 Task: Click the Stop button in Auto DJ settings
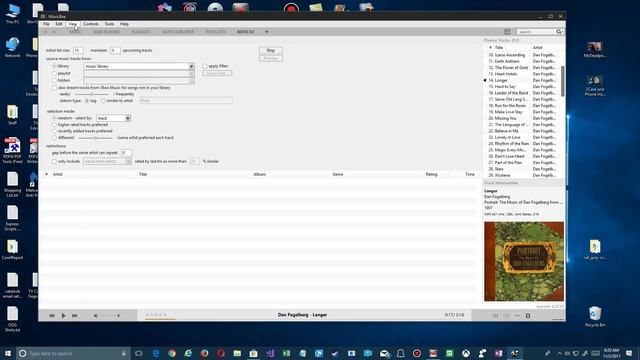click(271, 50)
